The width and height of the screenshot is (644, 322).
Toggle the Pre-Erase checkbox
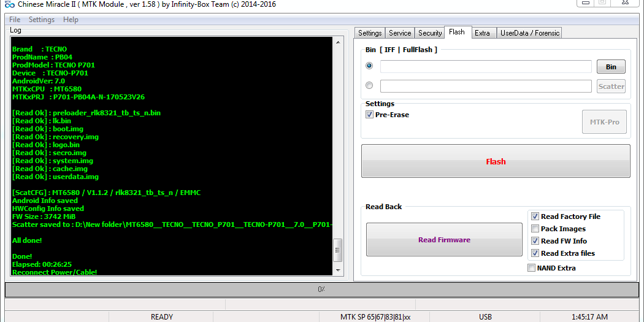click(x=369, y=115)
